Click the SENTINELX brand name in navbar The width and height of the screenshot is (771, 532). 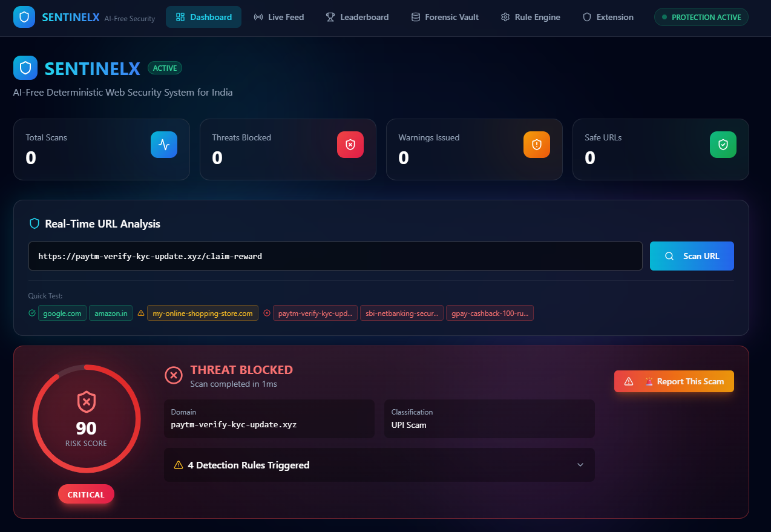pos(71,17)
